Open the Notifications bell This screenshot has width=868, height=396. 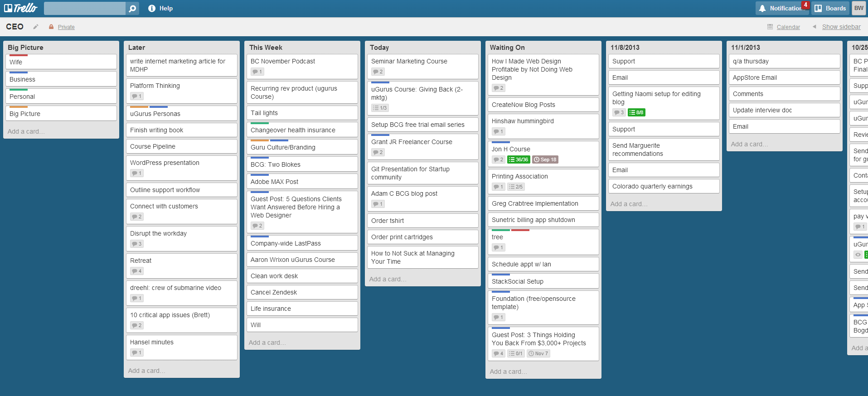[762, 8]
